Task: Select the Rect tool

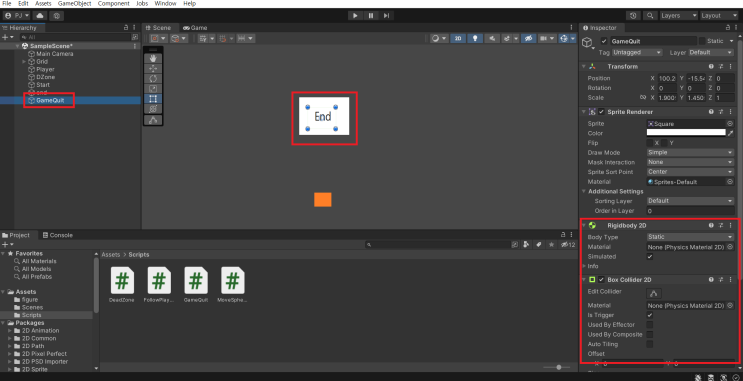Action: pyautogui.click(x=153, y=99)
